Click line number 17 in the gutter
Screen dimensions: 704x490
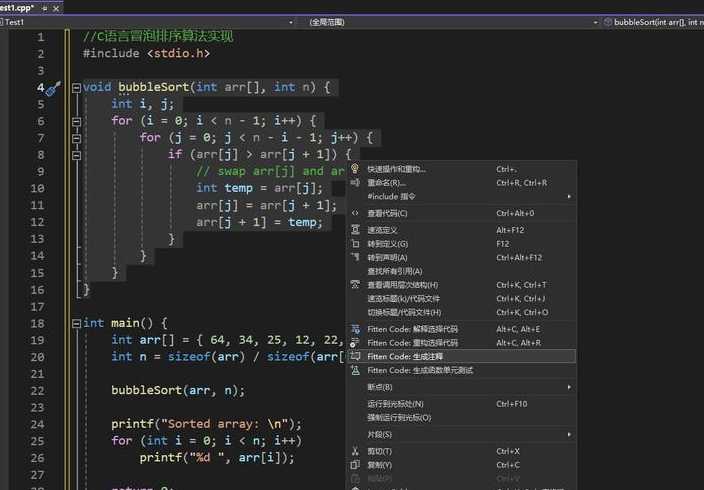click(x=37, y=307)
